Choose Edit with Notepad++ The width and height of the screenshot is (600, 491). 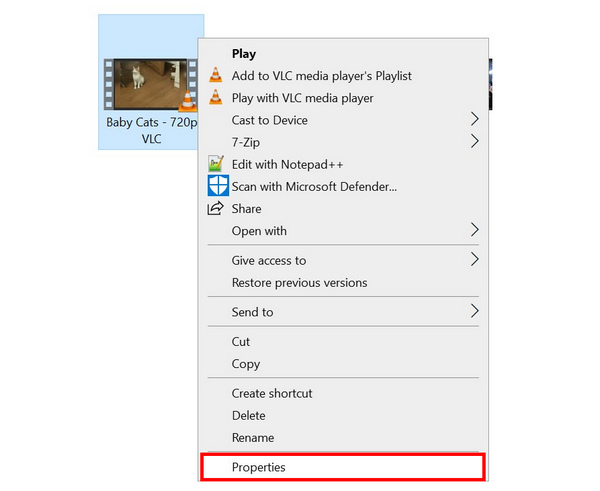pos(343,165)
